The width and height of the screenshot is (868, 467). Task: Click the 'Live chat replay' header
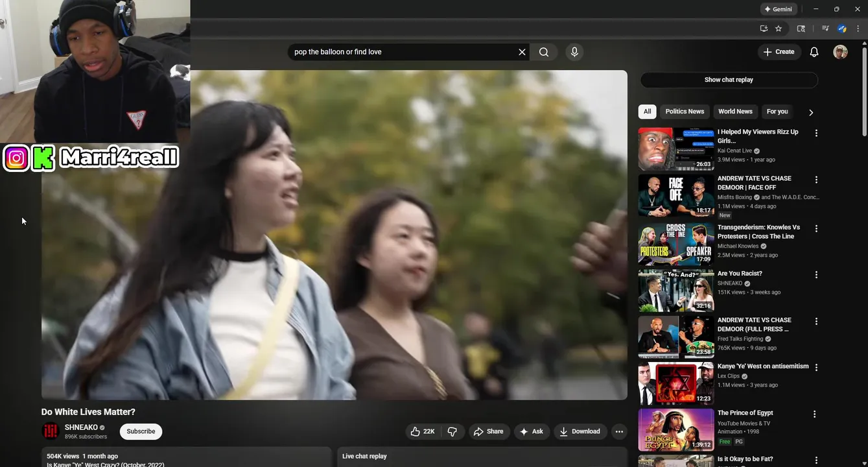pyautogui.click(x=364, y=456)
